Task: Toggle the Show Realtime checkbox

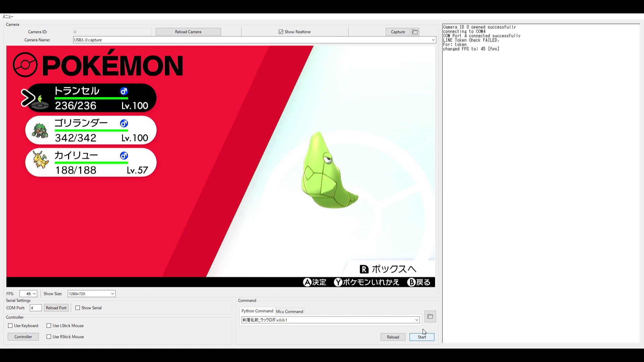Action: coord(281,32)
